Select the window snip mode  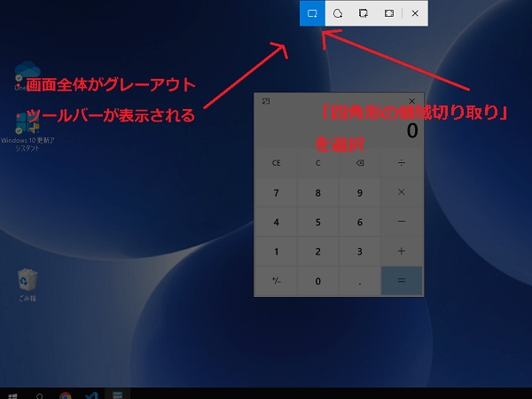364,13
